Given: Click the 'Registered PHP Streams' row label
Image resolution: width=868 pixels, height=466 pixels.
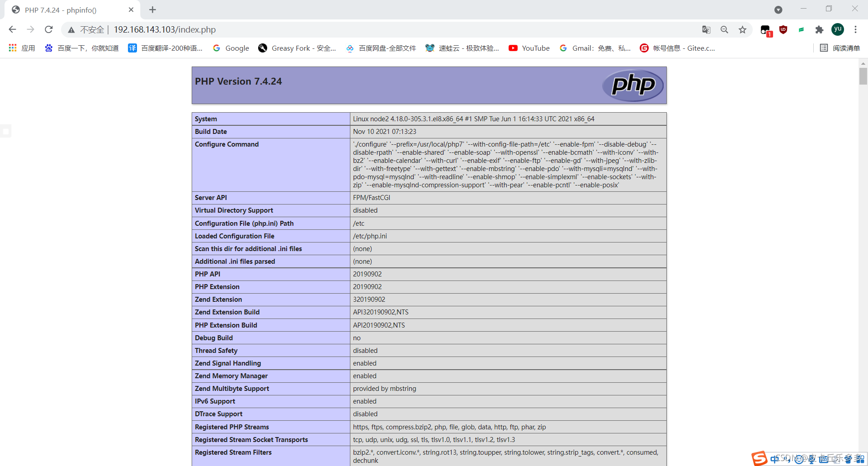Looking at the screenshot, I should click(232, 427).
